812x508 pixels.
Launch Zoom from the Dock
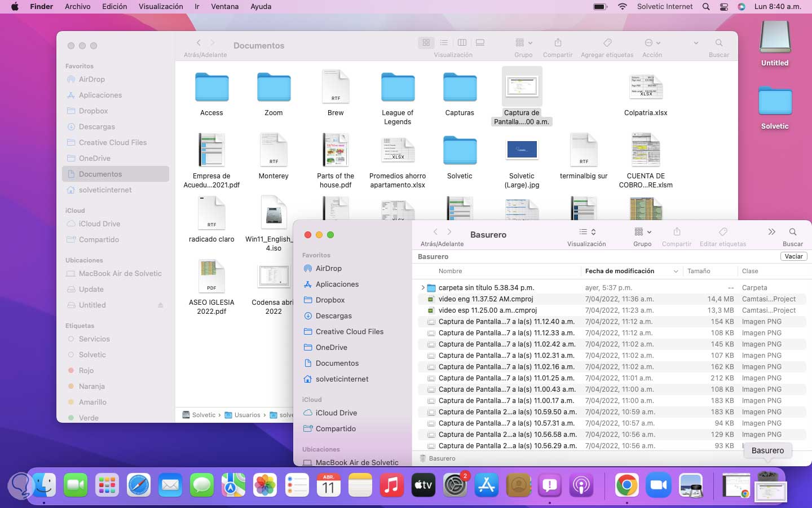[x=659, y=484]
